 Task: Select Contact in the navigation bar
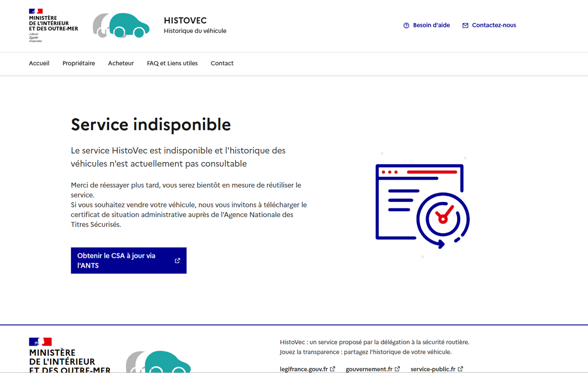[222, 63]
